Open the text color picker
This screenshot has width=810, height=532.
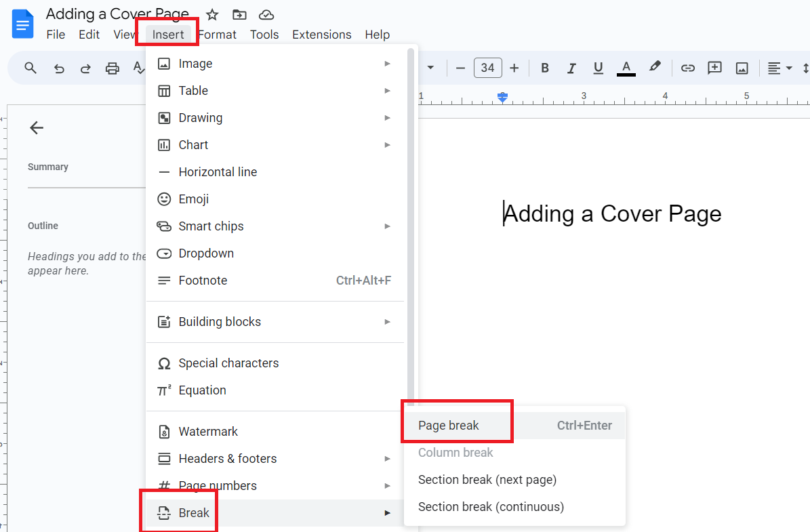626,68
